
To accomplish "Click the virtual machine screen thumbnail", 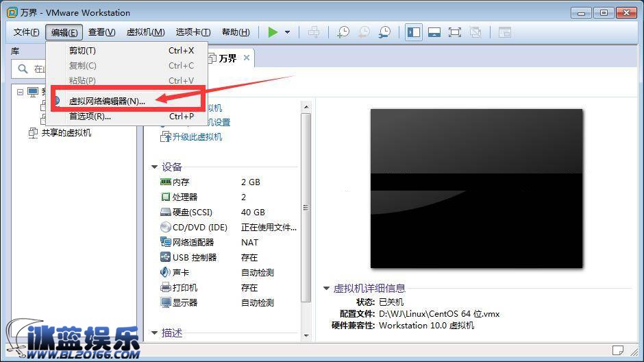I will (x=476, y=189).
